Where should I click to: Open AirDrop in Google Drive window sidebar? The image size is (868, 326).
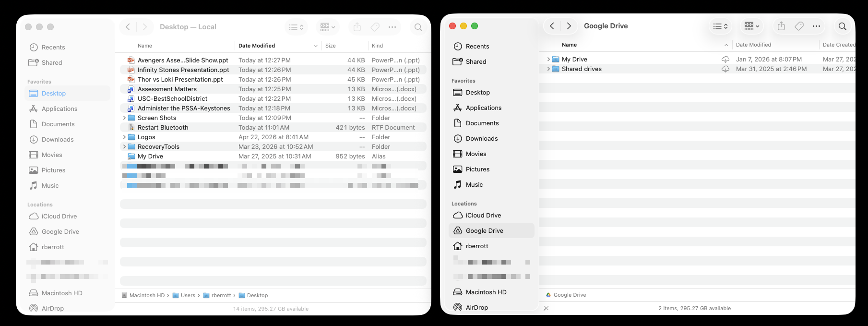pyautogui.click(x=491, y=307)
